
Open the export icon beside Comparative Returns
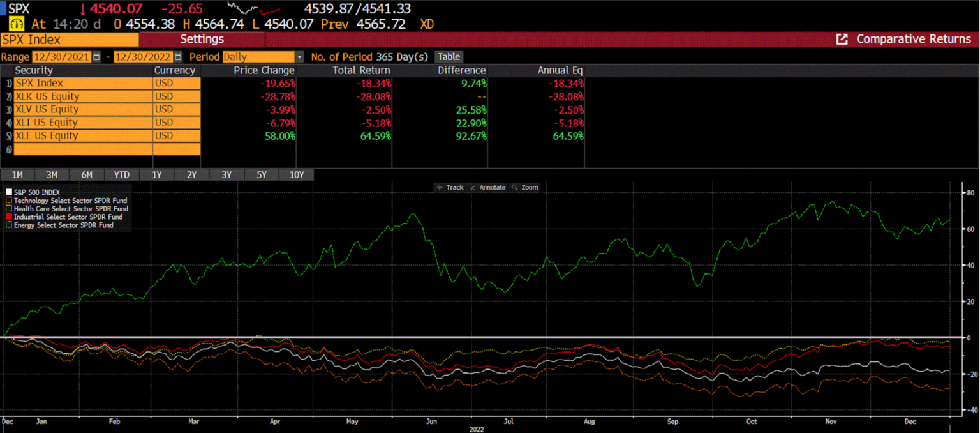(842, 39)
